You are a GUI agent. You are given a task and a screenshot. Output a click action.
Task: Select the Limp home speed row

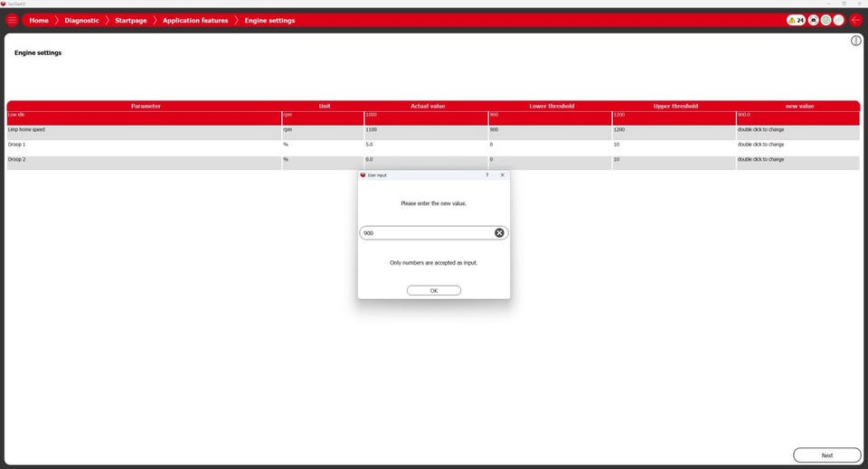[x=433, y=132]
